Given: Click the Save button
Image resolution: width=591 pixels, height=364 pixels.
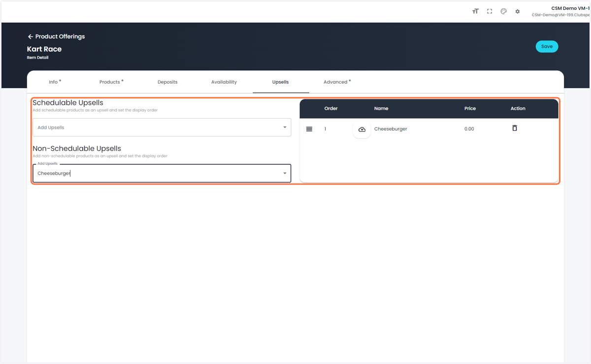Looking at the screenshot, I should click(547, 46).
